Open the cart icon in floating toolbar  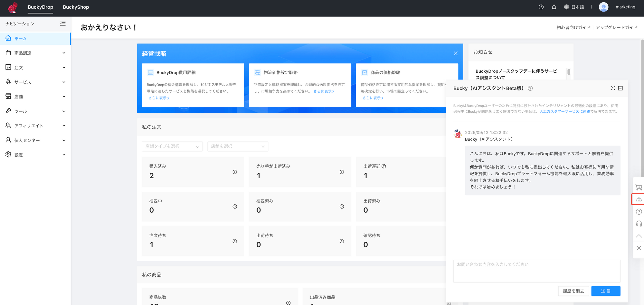point(639,187)
